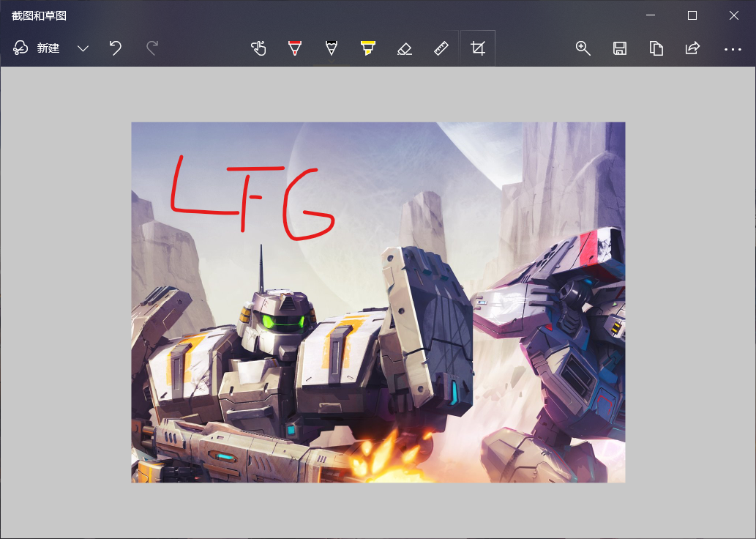Redo the last undone action

coord(152,48)
